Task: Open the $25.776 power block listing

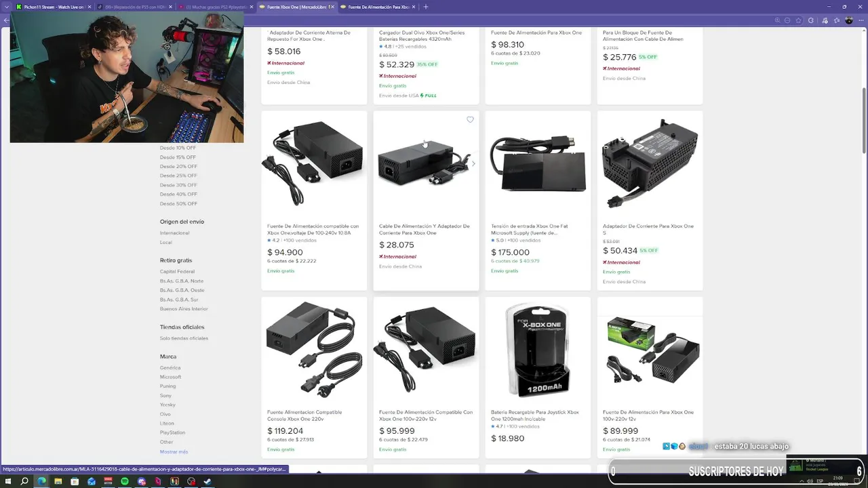Action: 643,36
